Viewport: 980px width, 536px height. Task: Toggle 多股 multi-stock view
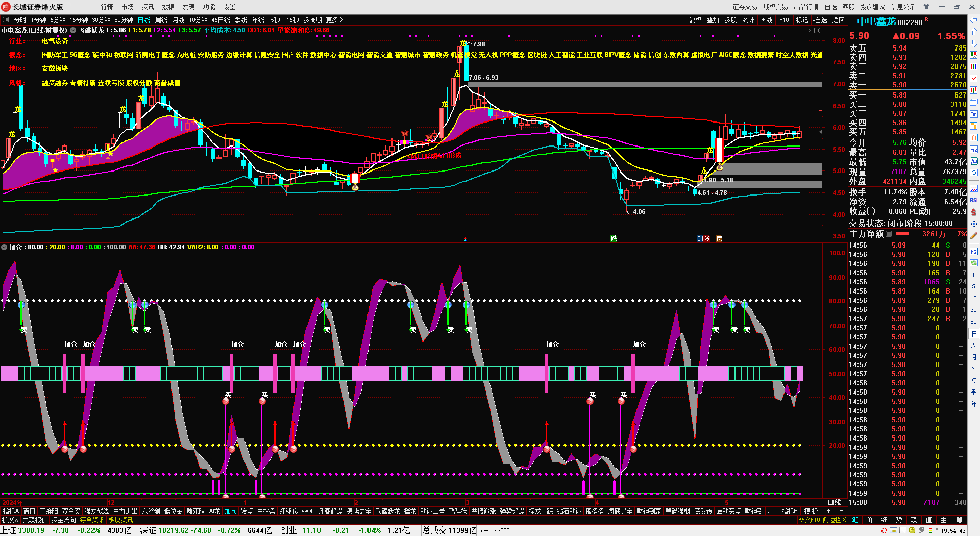(730, 20)
